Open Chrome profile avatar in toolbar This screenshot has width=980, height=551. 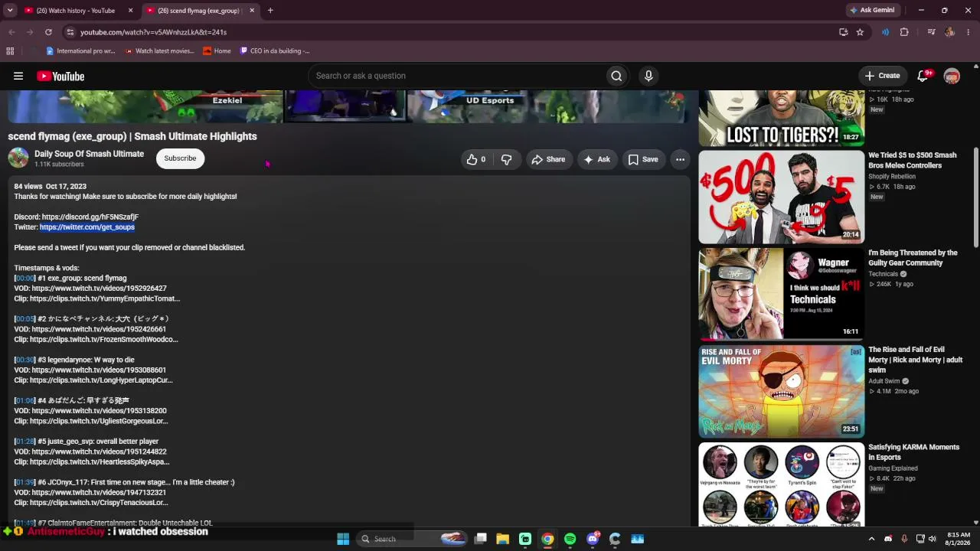(949, 32)
